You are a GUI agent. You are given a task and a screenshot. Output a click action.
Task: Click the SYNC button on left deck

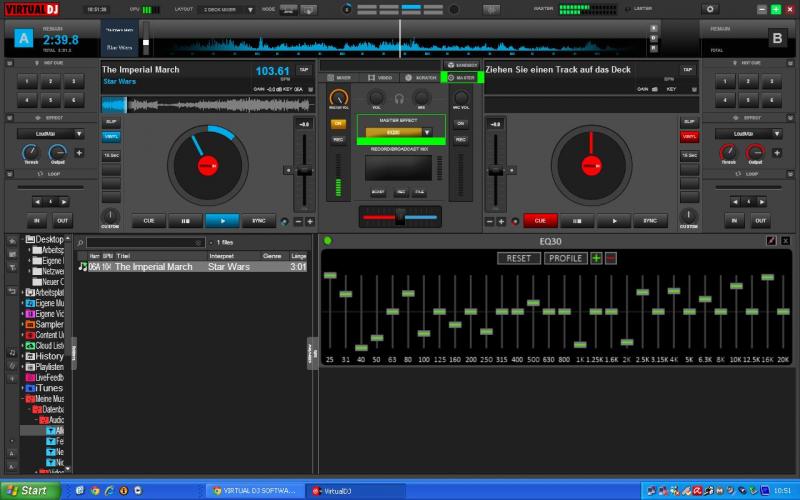pyautogui.click(x=259, y=221)
